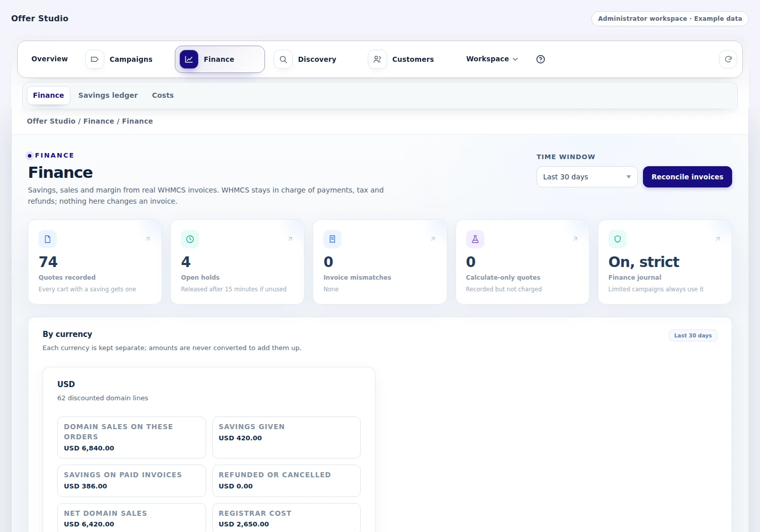This screenshot has height=532, width=760.
Task: Open the Time window dropdown
Action: [x=587, y=177]
